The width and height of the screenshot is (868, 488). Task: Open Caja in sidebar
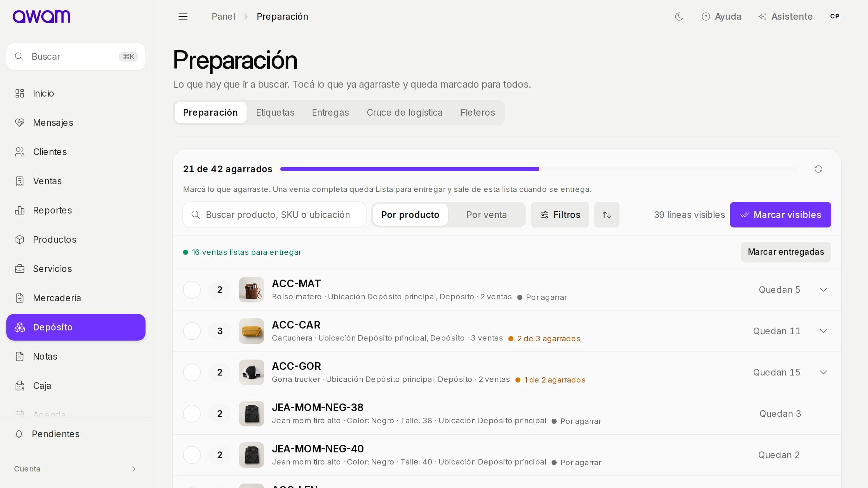pos(76,386)
